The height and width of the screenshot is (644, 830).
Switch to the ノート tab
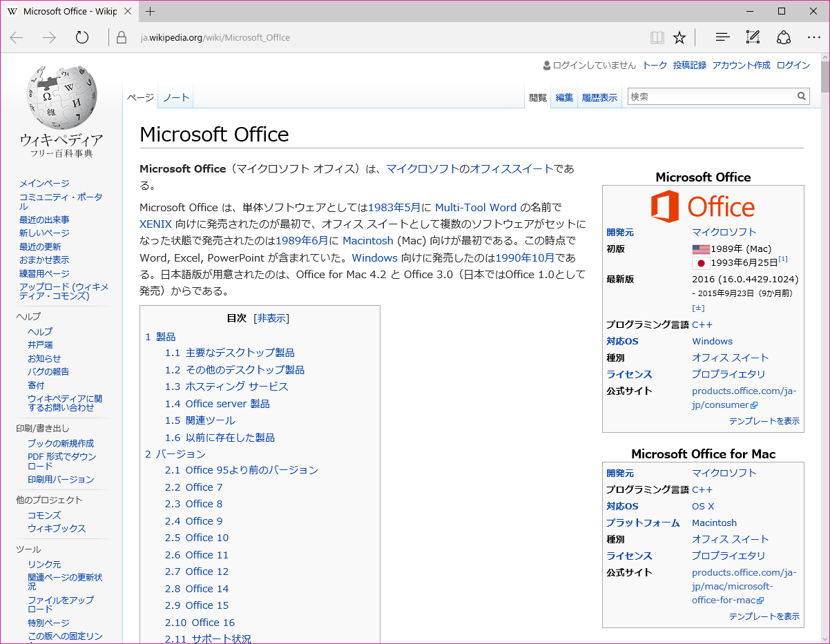tap(176, 98)
